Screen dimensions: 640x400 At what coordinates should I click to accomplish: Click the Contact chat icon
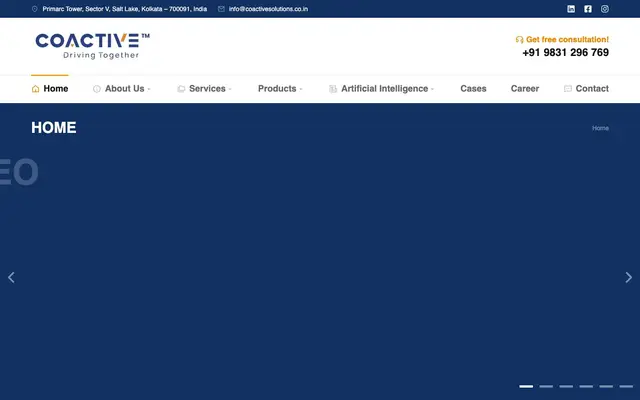coord(568,89)
